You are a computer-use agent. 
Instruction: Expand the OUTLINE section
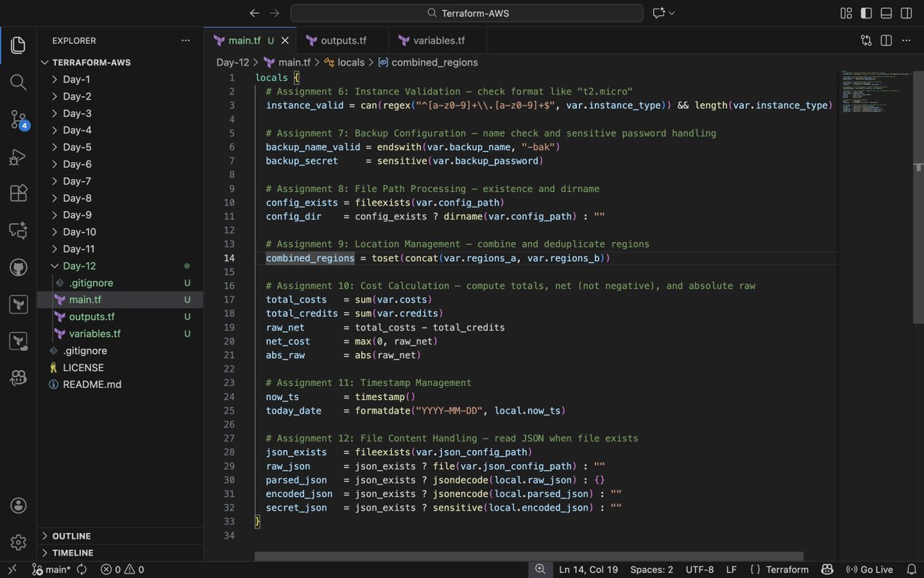click(120, 536)
